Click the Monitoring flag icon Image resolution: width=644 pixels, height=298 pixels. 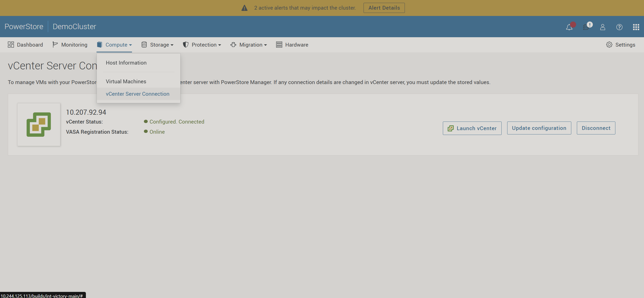[55, 44]
